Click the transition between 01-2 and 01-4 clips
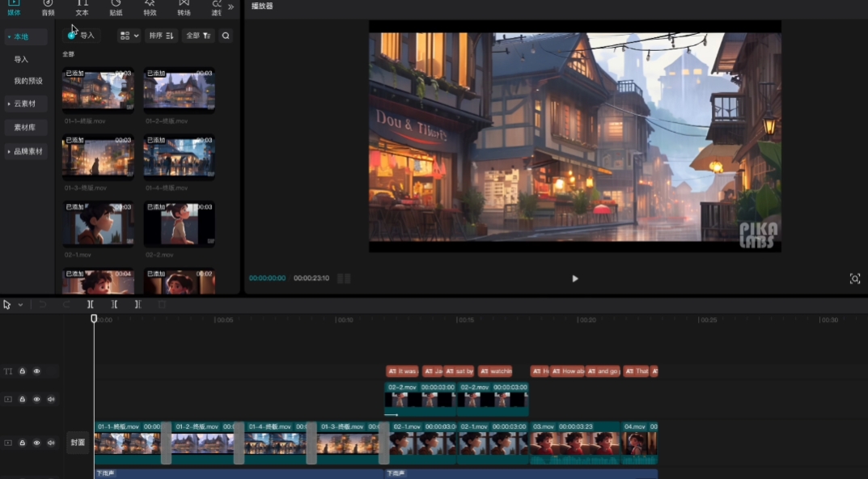This screenshot has width=868, height=479. [x=239, y=443]
